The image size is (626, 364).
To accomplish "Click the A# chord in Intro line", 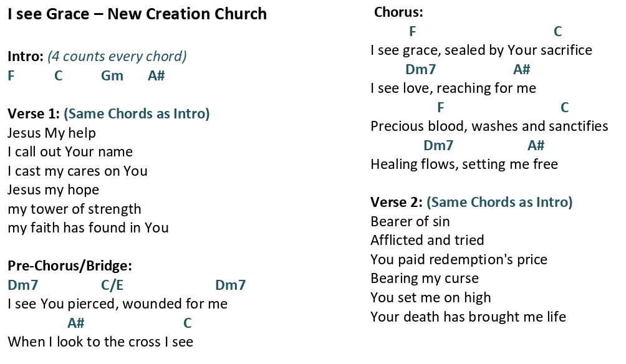I will [x=156, y=76].
